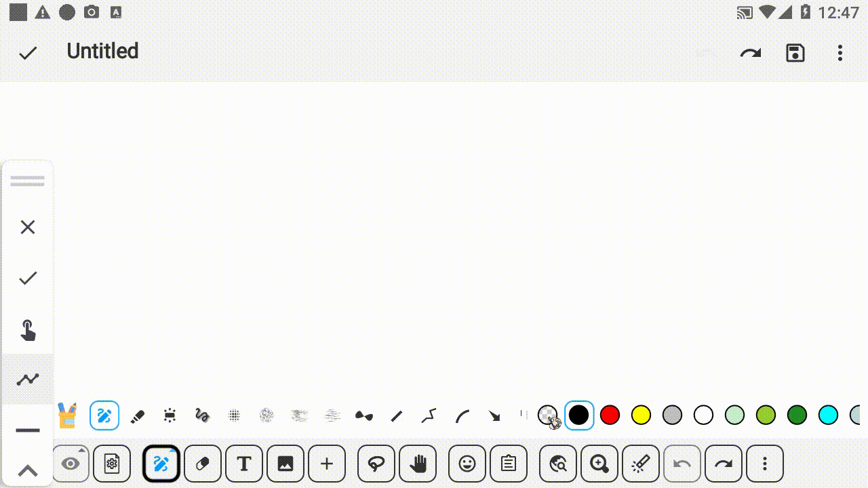Select the smudge texture brush
Screen dimensions: 868x488
[300, 415]
